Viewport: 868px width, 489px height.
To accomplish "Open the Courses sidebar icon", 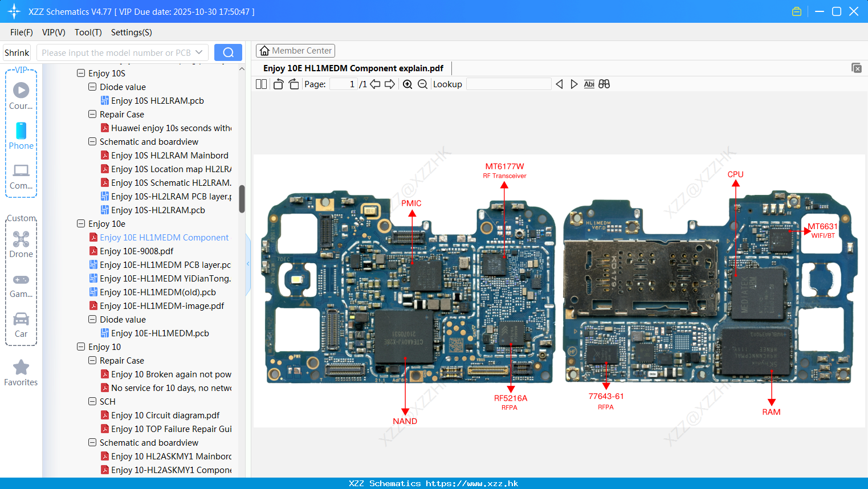I will (x=21, y=96).
